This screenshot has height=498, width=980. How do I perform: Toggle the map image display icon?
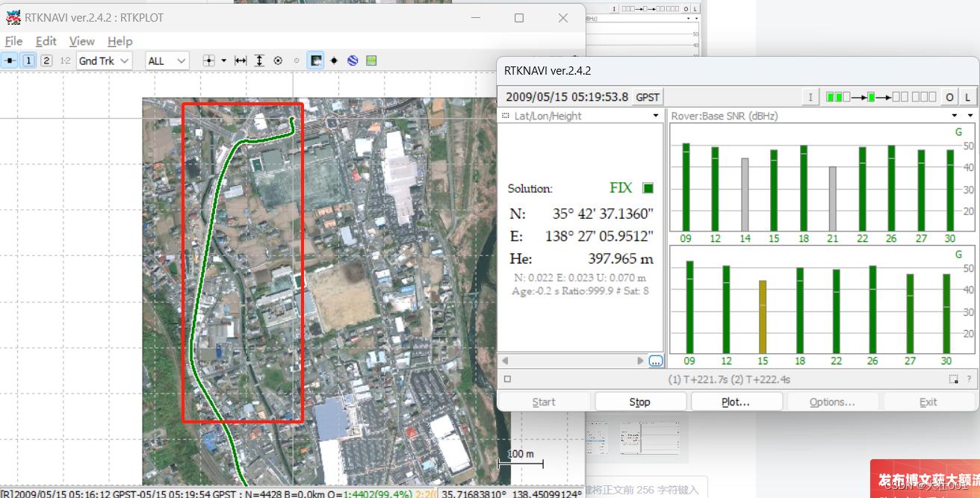[x=316, y=60]
